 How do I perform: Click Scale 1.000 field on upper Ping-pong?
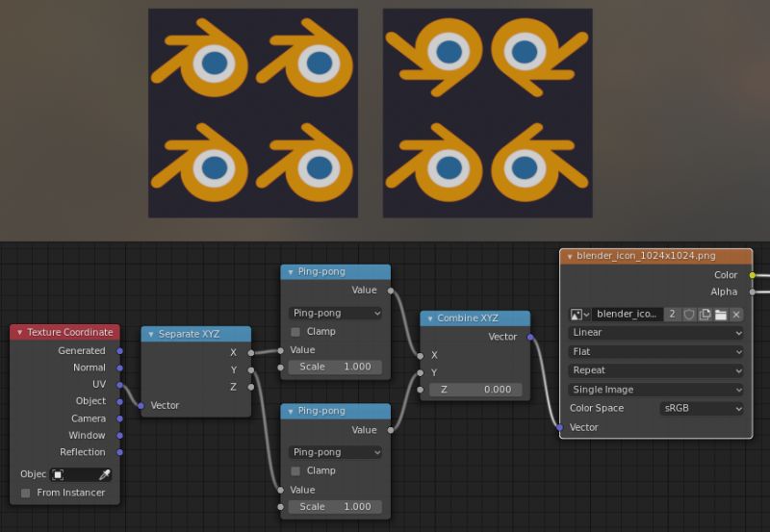(x=335, y=367)
